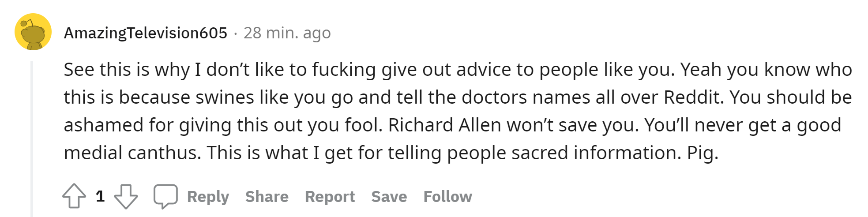
Task: Click the final word "Pig." in the comment
Action: tap(703, 153)
